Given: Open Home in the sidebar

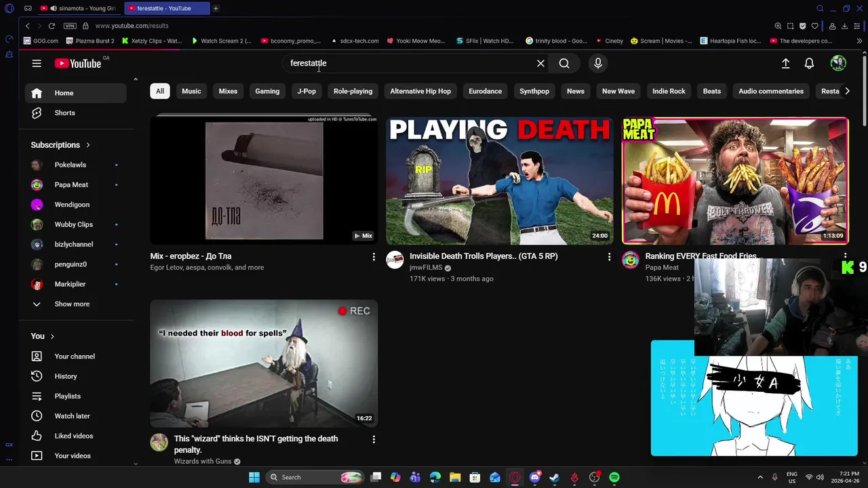Looking at the screenshot, I should pos(75,93).
